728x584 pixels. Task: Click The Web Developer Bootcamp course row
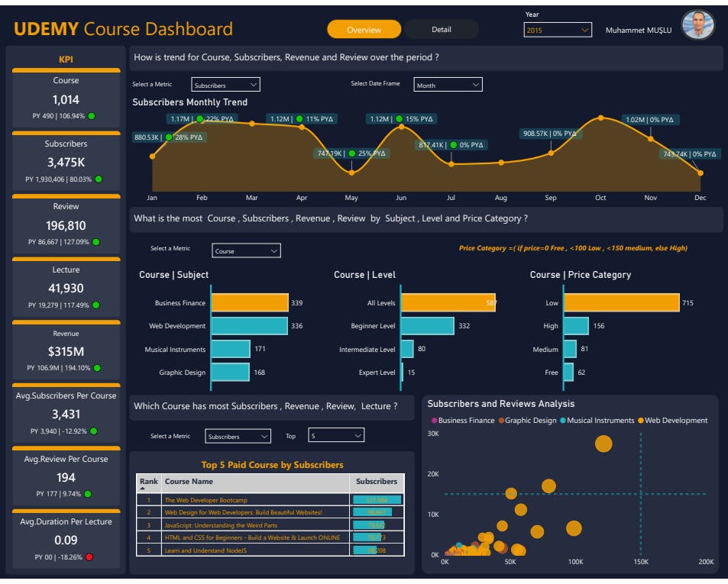coord(206,500)
